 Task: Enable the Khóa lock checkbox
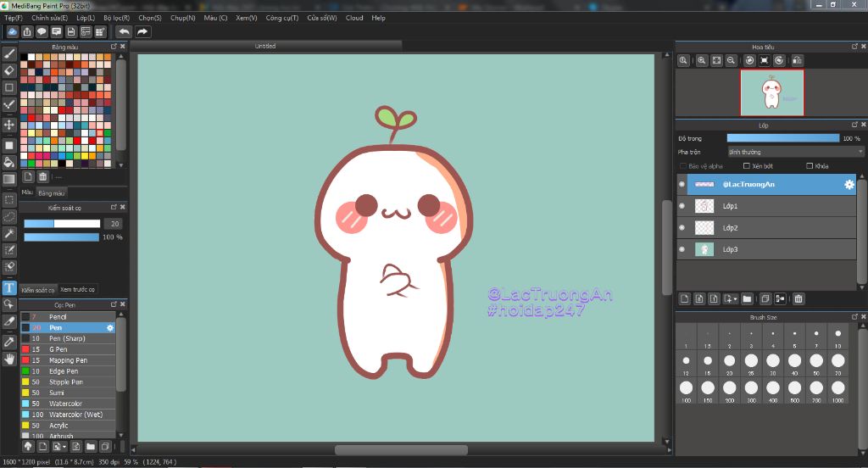810,166
